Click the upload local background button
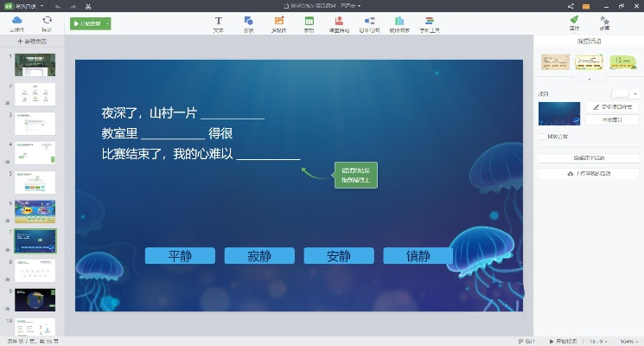The width and height of the screenshot is (644, 346). tap(588, 173)
